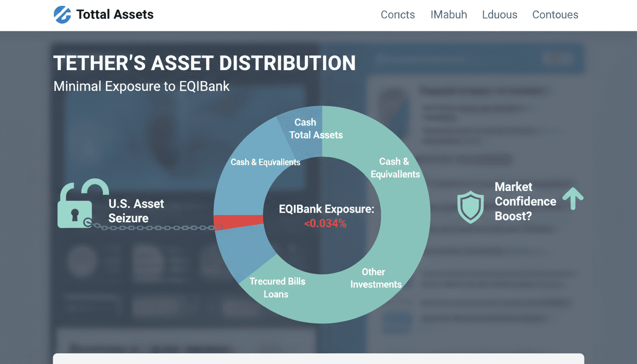Select the red EQIBank exposure slice

(x=238, y=222)
